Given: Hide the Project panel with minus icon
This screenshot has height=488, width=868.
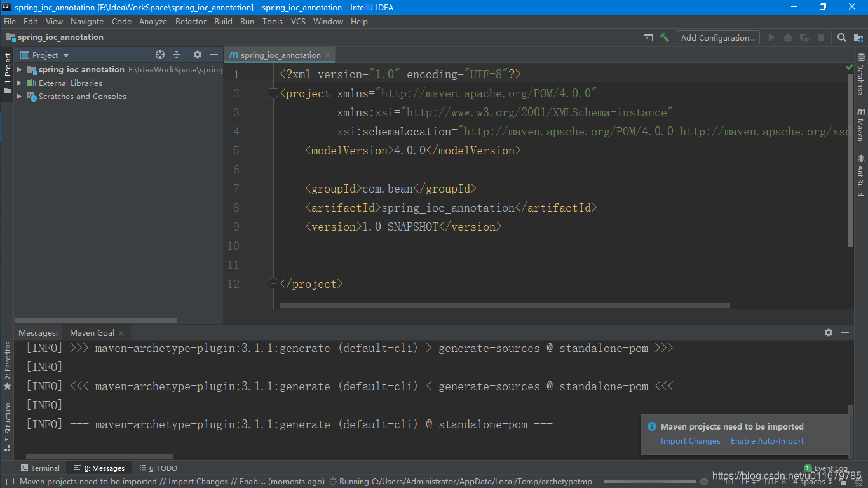Looking at the screenshot, I should pos(214,55).
